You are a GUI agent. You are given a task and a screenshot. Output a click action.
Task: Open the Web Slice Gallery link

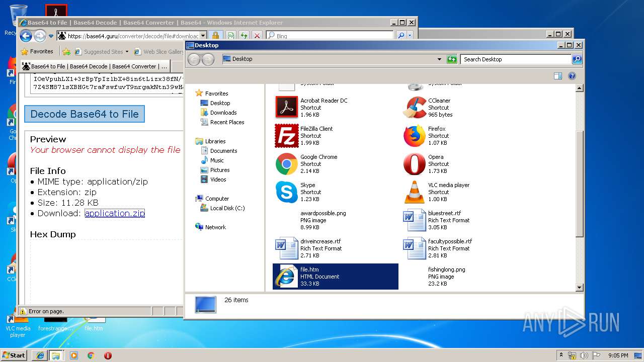158,51
